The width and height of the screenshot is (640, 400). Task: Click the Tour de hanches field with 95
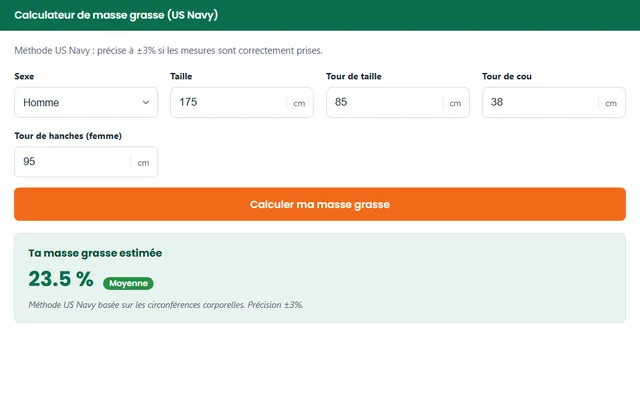[86, 162]
